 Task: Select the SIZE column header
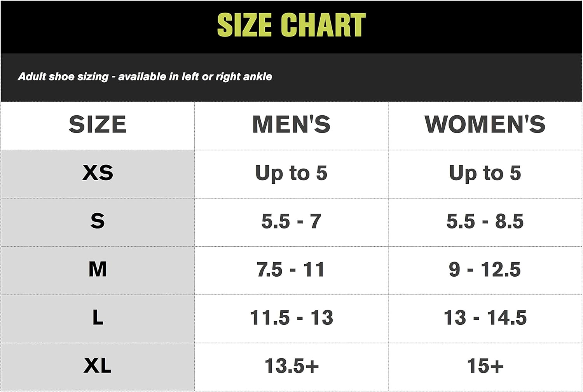click(x=98, y=125)
